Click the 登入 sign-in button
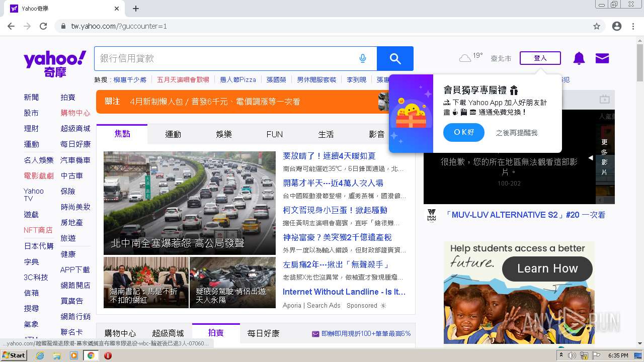 point(540,58)
